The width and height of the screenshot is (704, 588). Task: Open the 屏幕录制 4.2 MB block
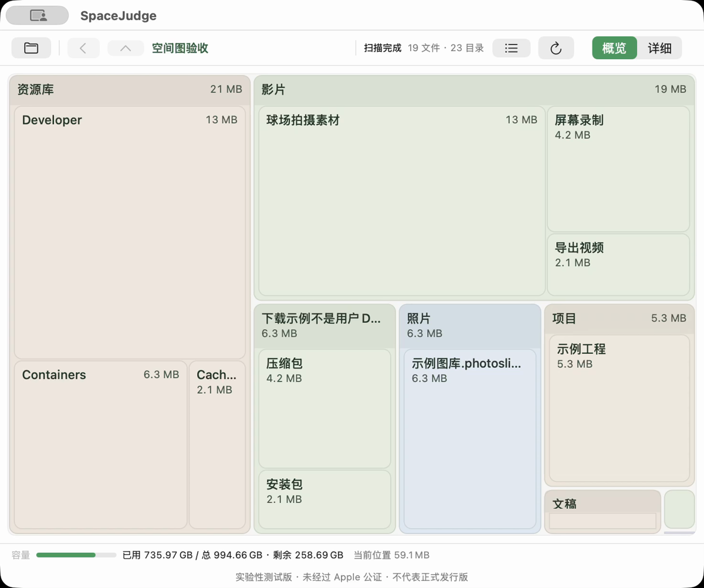coord(618,169)
